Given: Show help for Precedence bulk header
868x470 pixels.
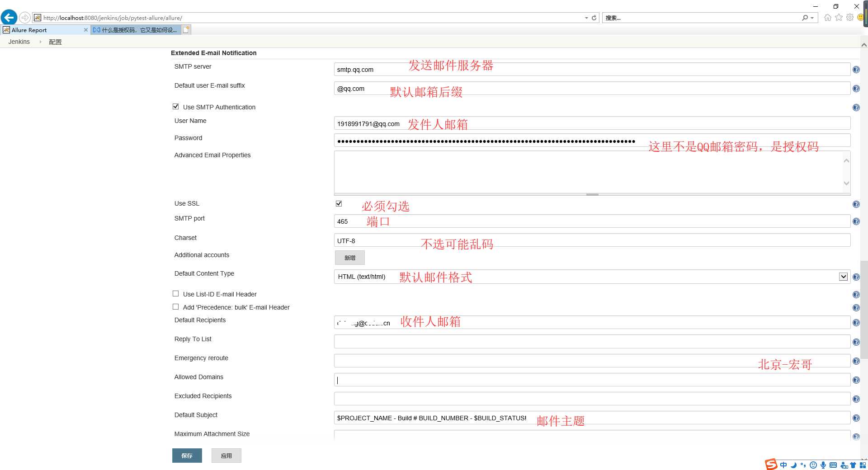Looking at the screenshot, I should click(x=856, y=308).
